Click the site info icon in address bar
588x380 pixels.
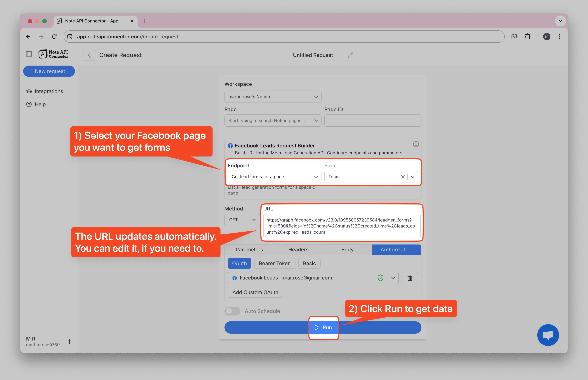(70, 37)
